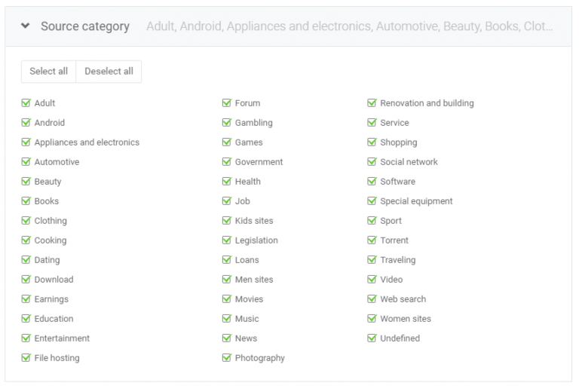Uncheck the Adult category checkbox
This screenshot has height=392, width=579.
[26, 103]
